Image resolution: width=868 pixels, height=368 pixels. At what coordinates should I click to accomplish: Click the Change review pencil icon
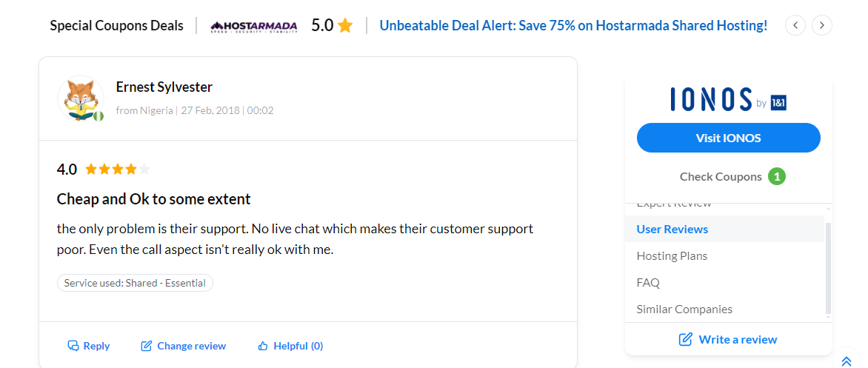(147, 346)
